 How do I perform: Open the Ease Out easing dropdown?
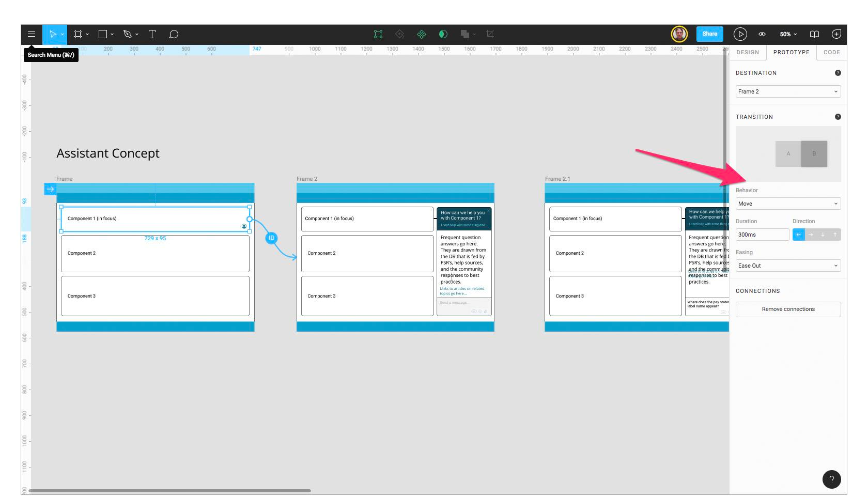click(x=788, y=266)
